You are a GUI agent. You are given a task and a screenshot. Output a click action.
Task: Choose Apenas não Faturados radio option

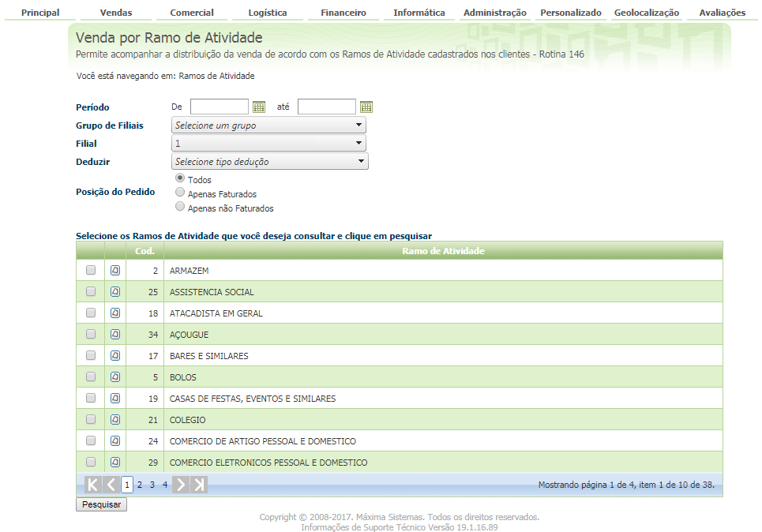point(180,207)
